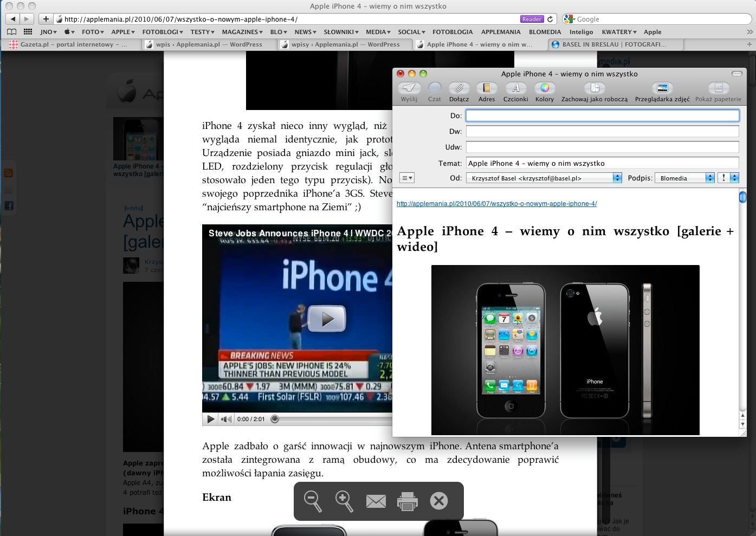The image size is (756, 536).
Task: Reload the page in Safari
Action: [550, 19]
